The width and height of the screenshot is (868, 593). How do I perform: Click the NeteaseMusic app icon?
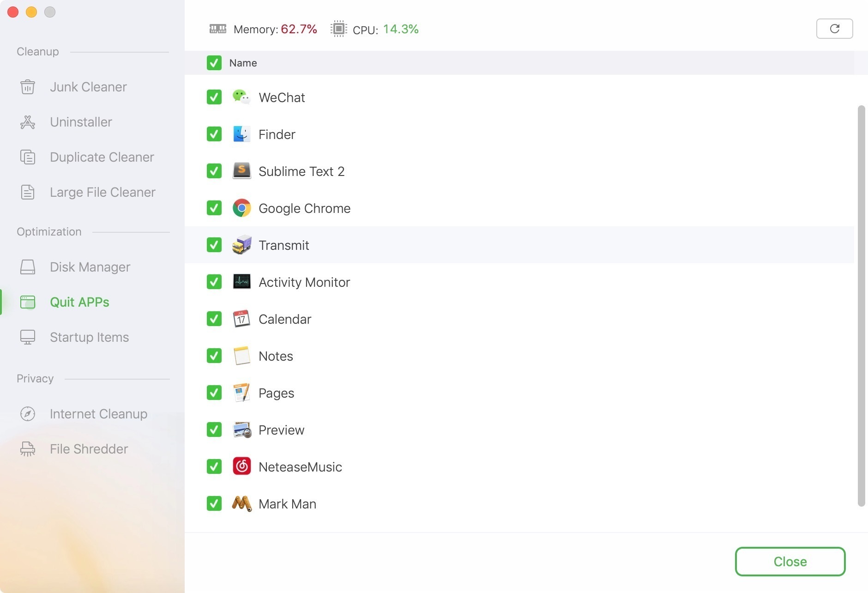pos(241,466)
